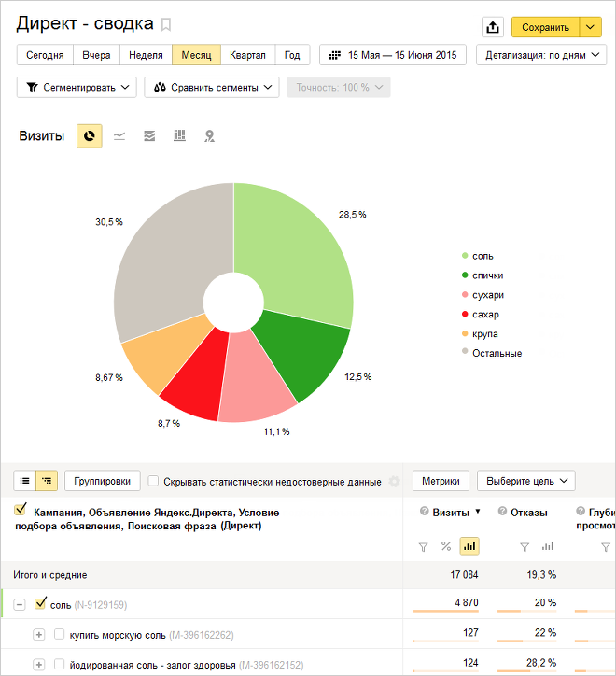Image resolution: width=616 pixels, height=676 pixels.
Task: Click the 4 870 visits value for соль
Action: [x=467, y=602]
